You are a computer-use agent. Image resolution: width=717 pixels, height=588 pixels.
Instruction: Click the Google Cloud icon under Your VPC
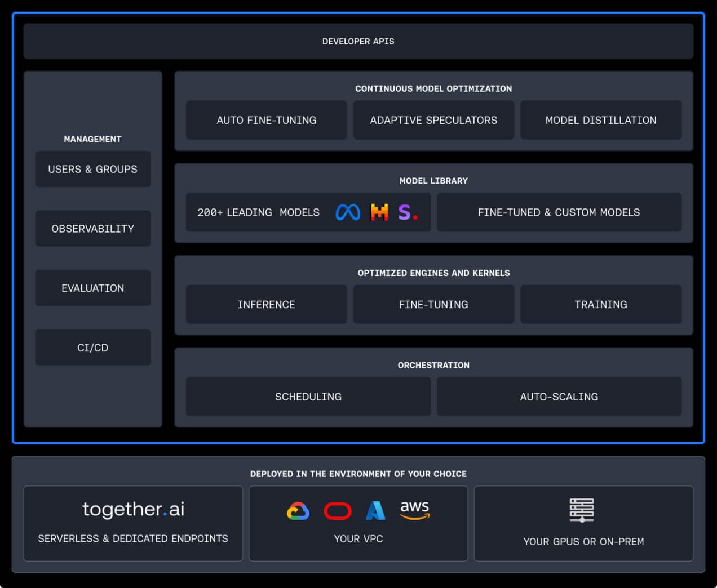pyautogui.click(x=298, y=510)
